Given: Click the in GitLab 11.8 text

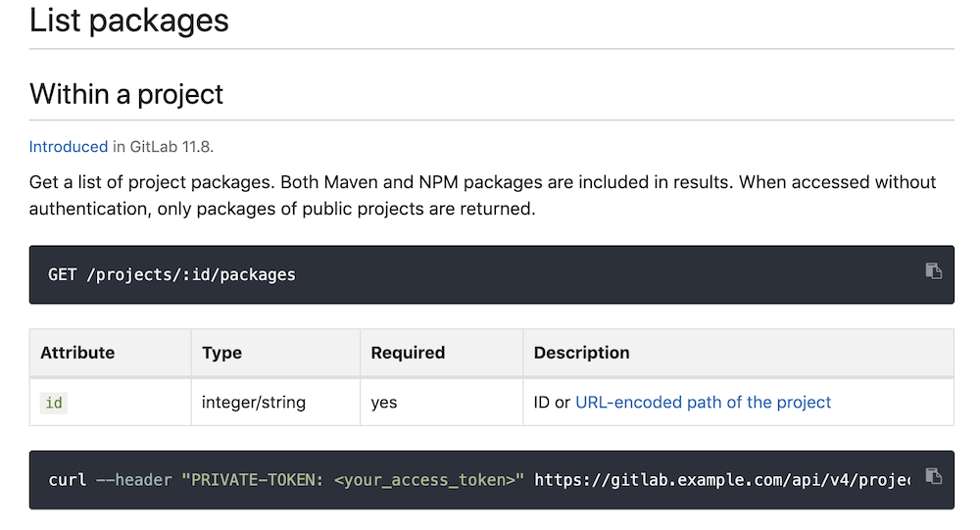Looking at the screenshot, I should 163,147.
